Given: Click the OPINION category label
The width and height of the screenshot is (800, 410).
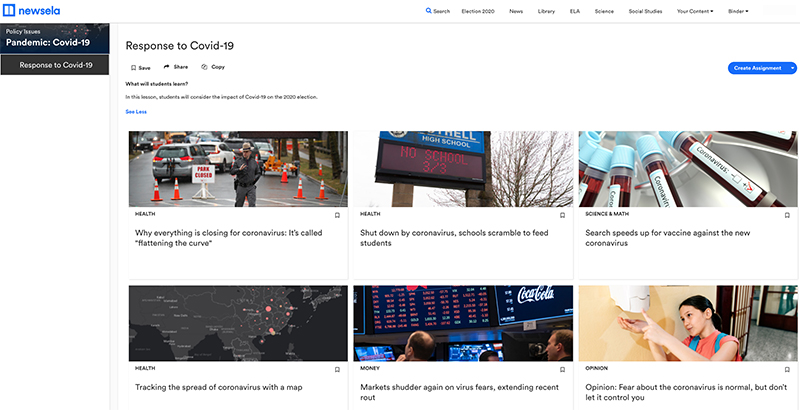Looking at the screenshot, I should pos(596,368).
